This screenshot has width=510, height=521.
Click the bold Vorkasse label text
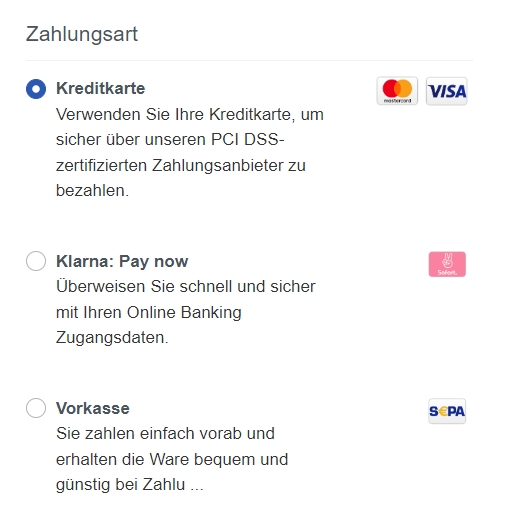93,408
